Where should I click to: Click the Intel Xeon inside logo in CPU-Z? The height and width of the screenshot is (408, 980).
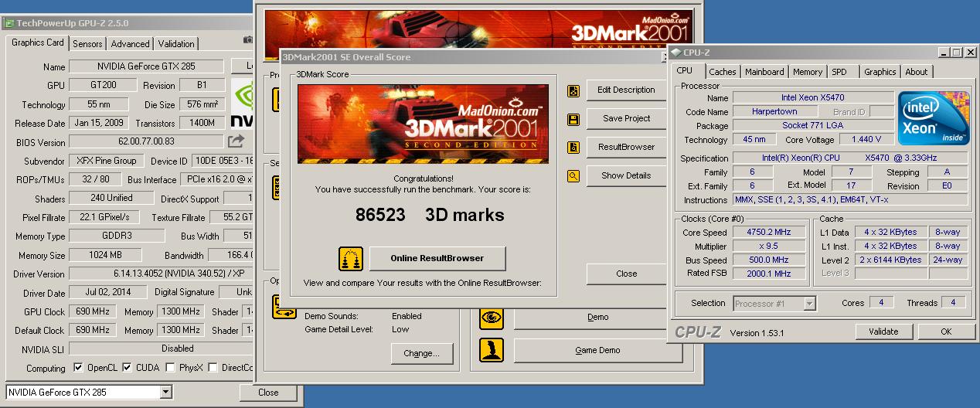point(933,118)
